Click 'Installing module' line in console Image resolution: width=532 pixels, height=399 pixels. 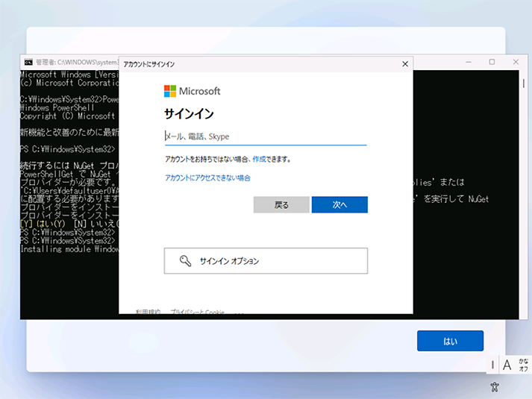[x=69, y=249]
